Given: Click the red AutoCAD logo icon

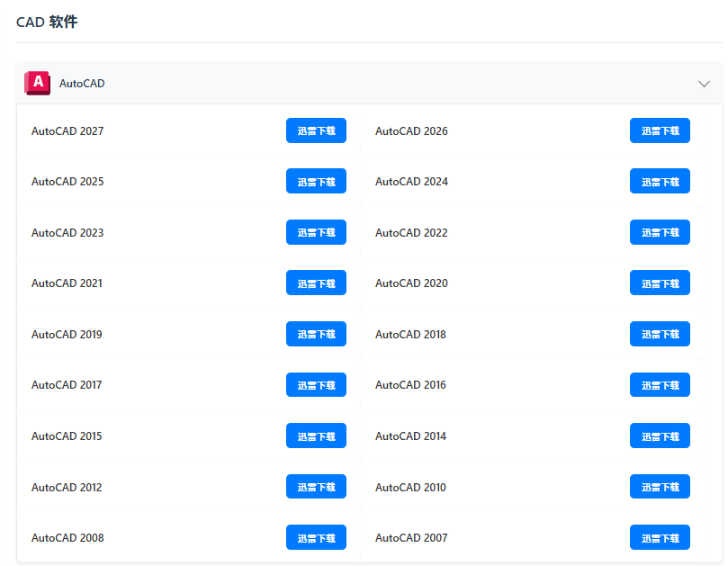Looking at the screenshot, I should (37, 83).
